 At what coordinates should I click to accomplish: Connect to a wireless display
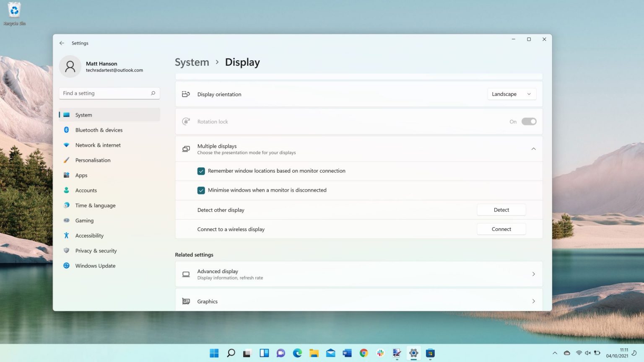[501, 229]
